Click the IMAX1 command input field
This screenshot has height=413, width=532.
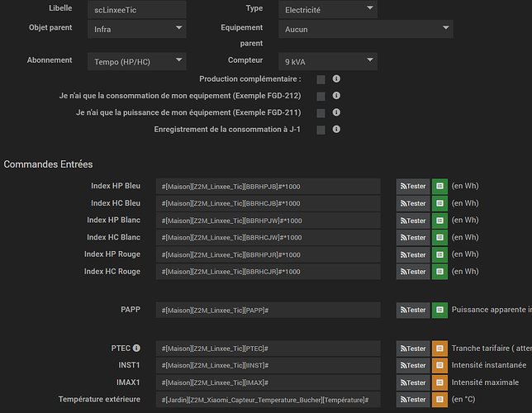pyautogui.click(x=268, y=382)
